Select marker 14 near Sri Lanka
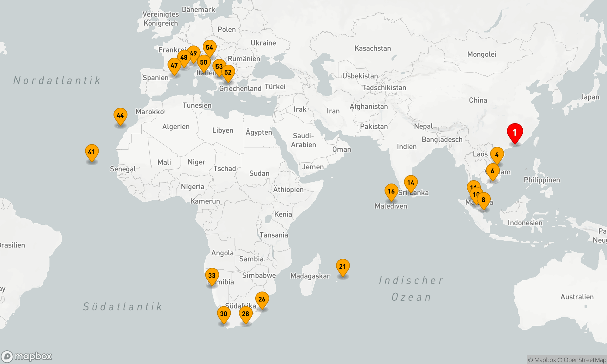 tap(411, 183)
